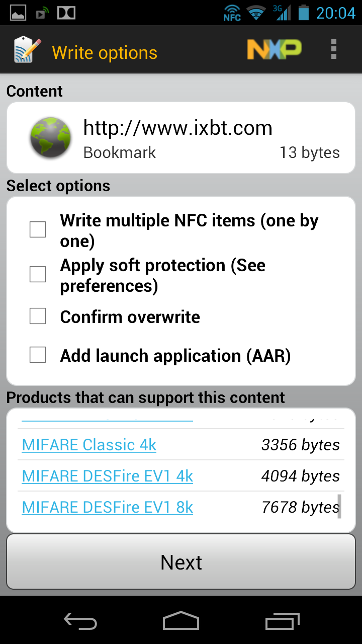Enable Add launch application (AAR)
This screenshot has height=644, width=362.
pos(38,355)
